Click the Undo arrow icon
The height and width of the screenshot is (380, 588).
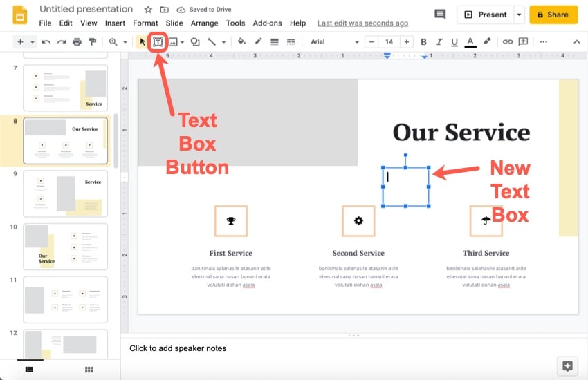tap(46, 42)
